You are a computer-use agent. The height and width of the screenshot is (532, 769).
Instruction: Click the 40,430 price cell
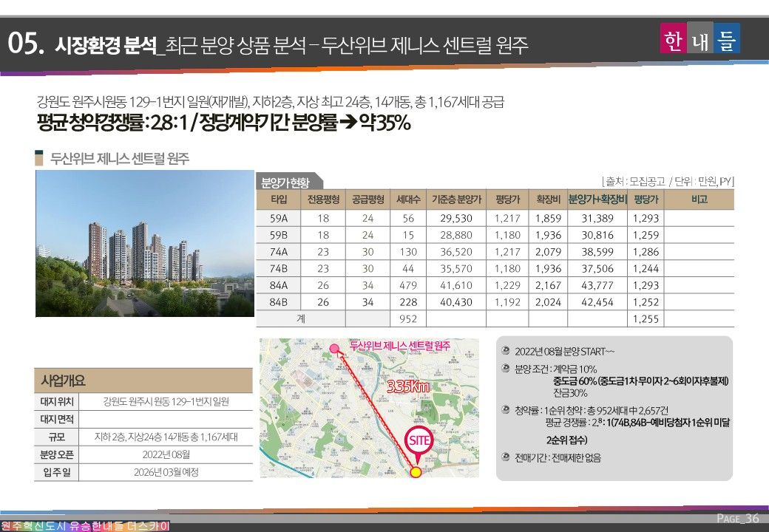(456, 301)
